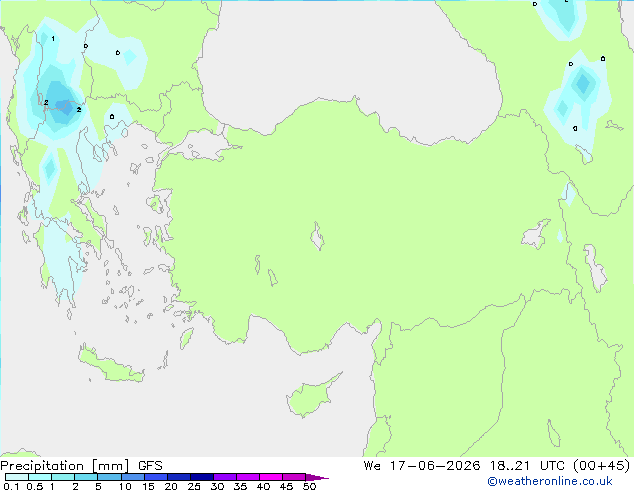Screen dimensions: 634x490
Task: Select the 5–10 mm legend swatch
Action: pyautogui.click(x=109, y=477)
